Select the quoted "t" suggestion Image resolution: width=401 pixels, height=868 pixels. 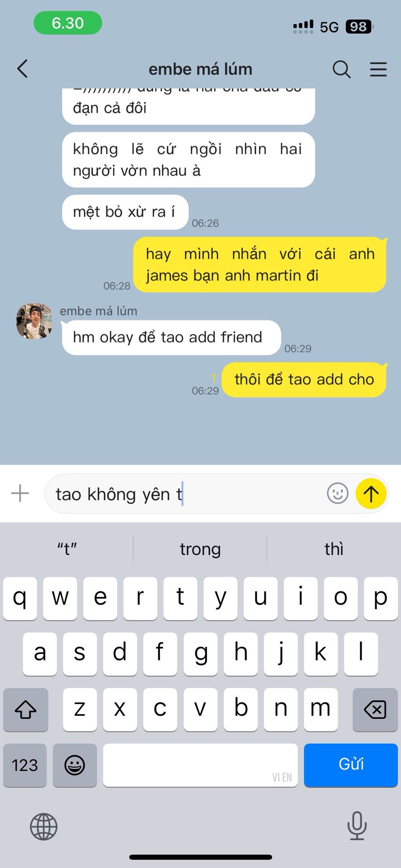coord(67,549)
